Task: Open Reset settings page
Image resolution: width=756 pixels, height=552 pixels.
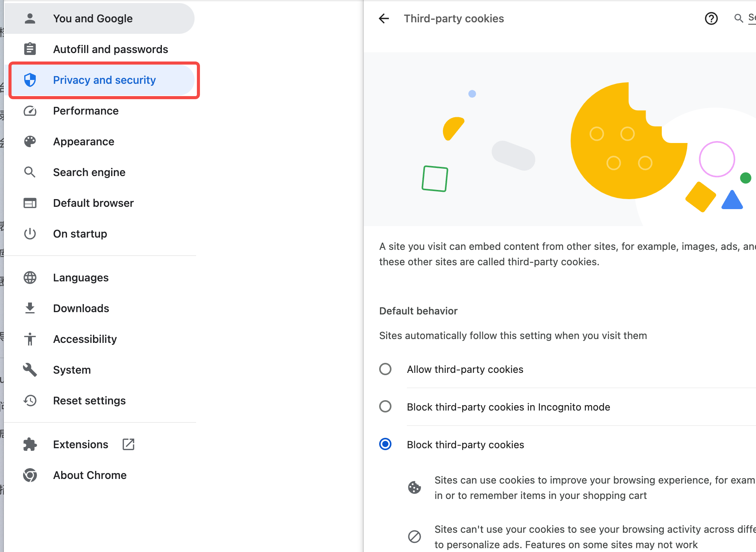Action: (89, 401)
